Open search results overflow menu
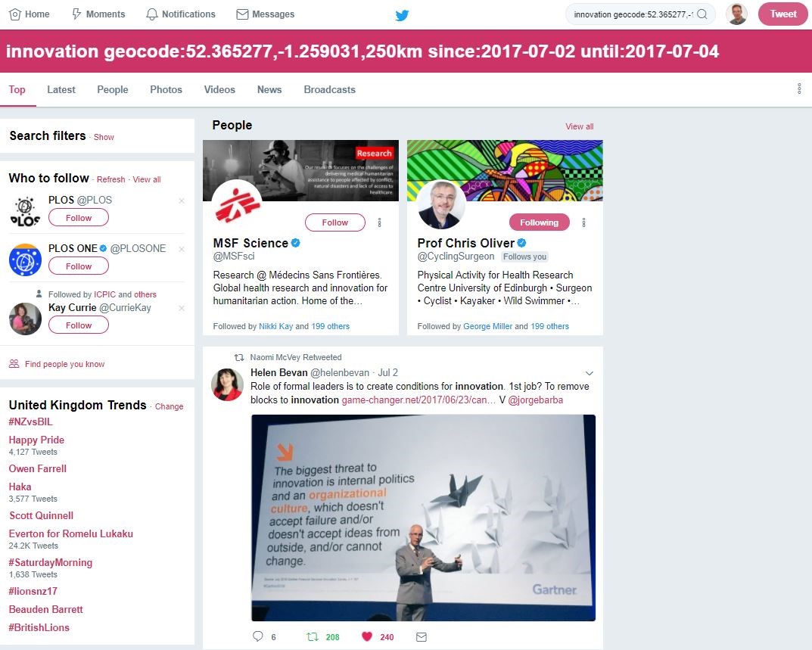This screenshot has width=812, height=650. [799, 89]
